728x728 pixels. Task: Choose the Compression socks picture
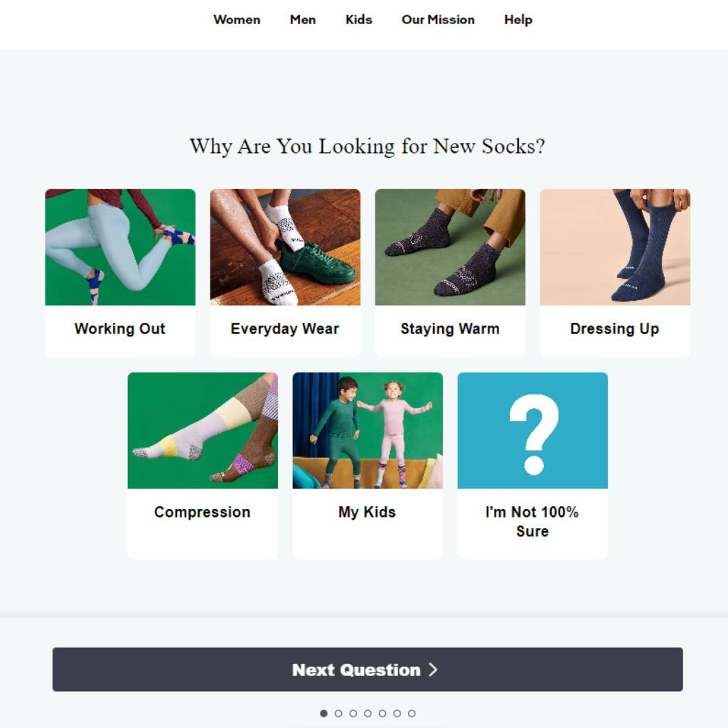203,430
